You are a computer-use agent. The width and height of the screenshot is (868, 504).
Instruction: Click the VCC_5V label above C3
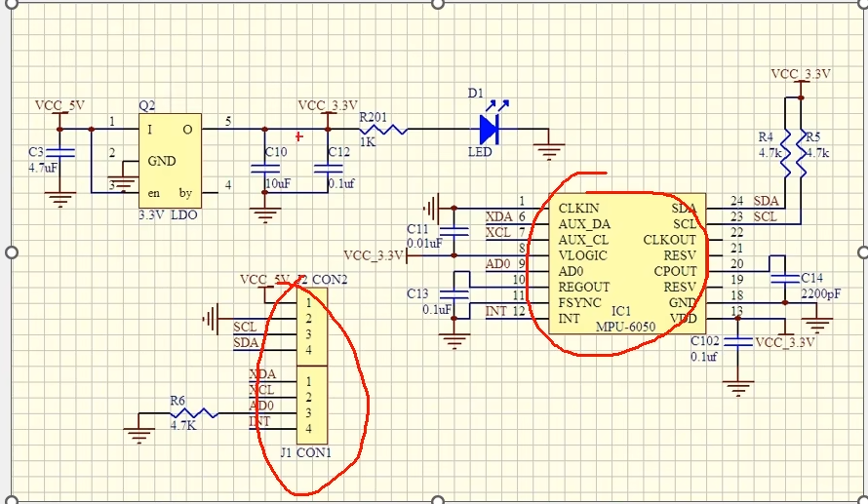click(x=59, y=105)
